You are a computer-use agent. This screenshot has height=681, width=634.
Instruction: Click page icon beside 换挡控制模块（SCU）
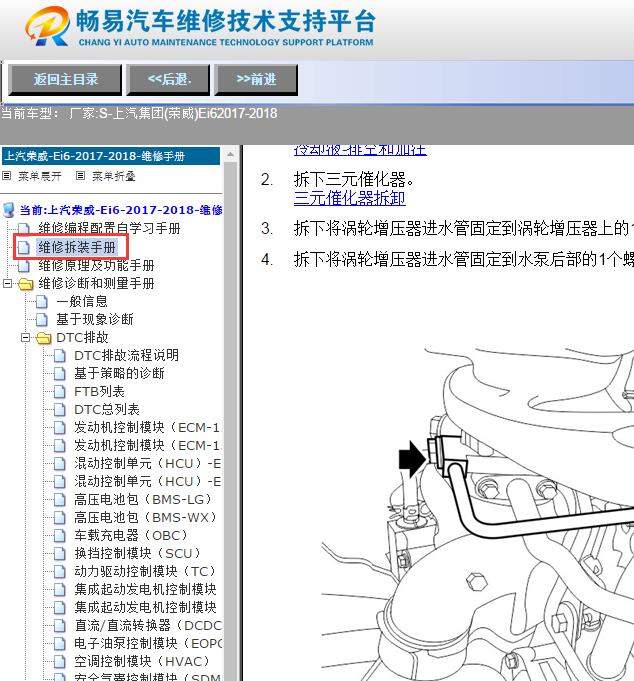click(x=59, y=554)
